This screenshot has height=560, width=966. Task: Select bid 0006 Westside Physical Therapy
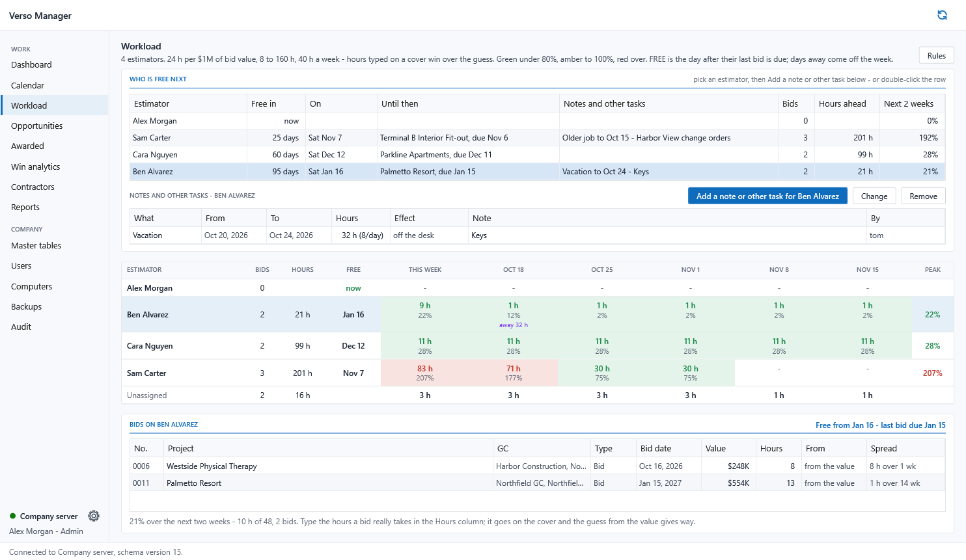click(x=537, y=466)
